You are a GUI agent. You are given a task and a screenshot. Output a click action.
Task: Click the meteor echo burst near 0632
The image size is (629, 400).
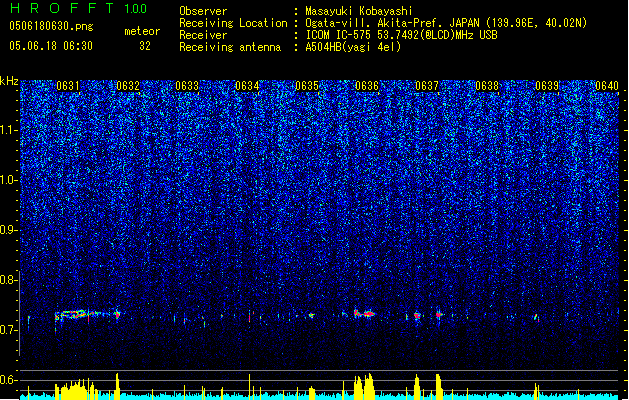coord(117,314)
